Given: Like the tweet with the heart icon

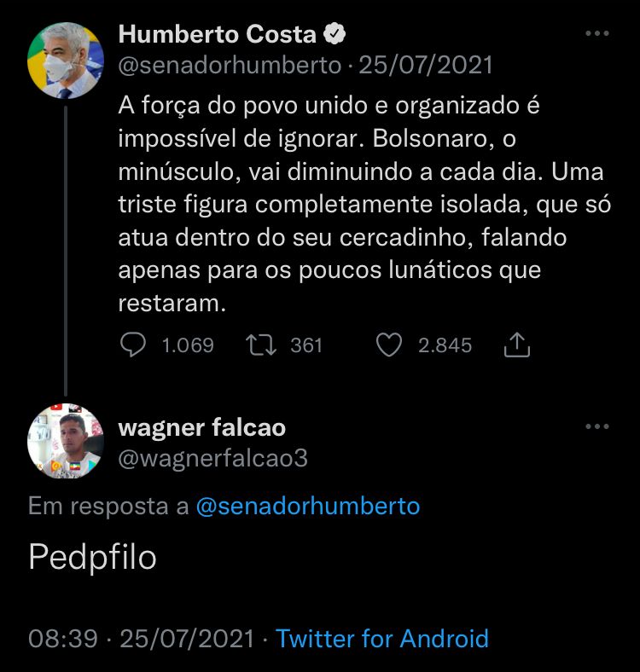Looking at the screenshot, I should [x=389, y=345].
